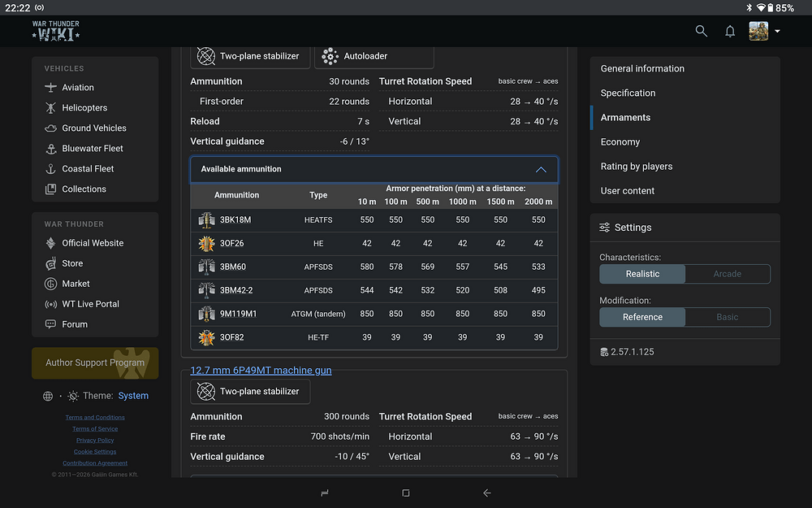Click the version number 2.57.1.125

pyautogui.click(x=632, y=352)
